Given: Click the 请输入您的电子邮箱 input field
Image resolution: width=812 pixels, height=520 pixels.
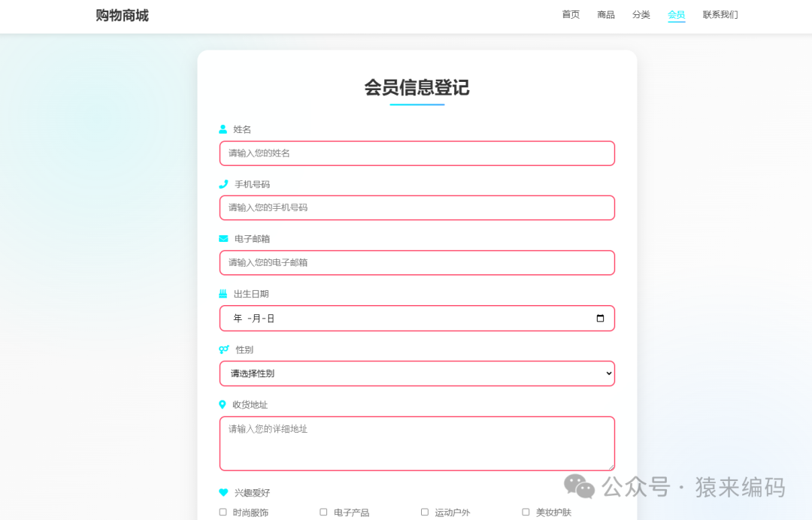Looking at the screenshot, I should point(417,262).
